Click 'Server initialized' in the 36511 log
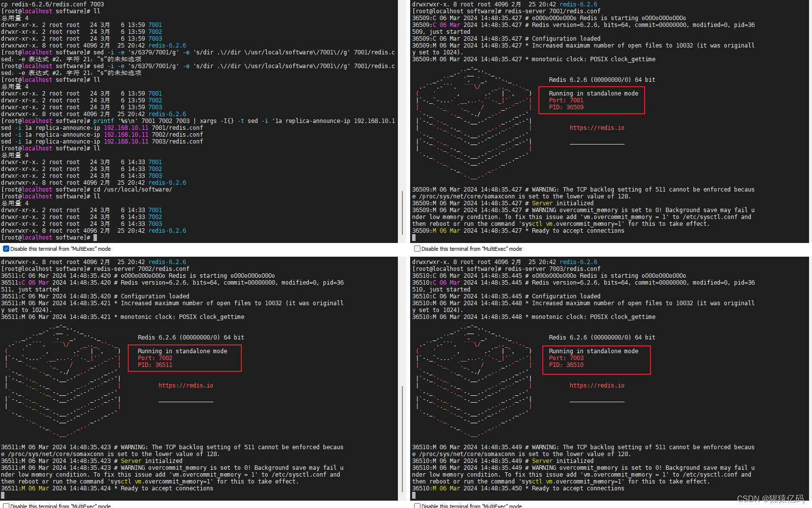The width and height of the screenshot is (812, 508). pos(151,461)
